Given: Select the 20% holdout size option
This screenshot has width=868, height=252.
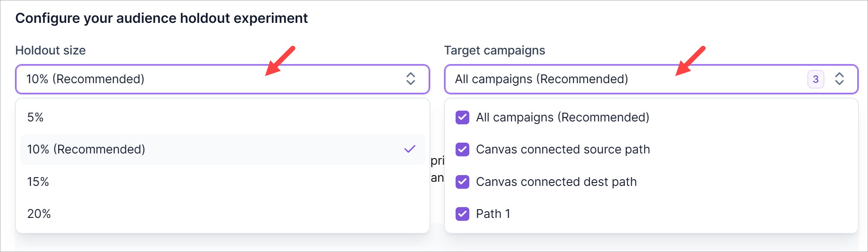Looking at the screenshot, I should (39, 214).
